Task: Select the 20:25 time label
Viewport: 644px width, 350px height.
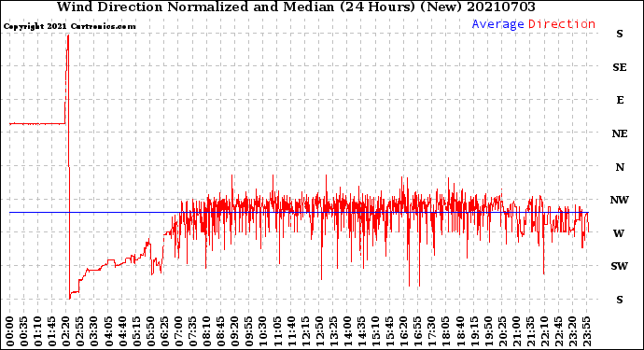Action: 502,332
